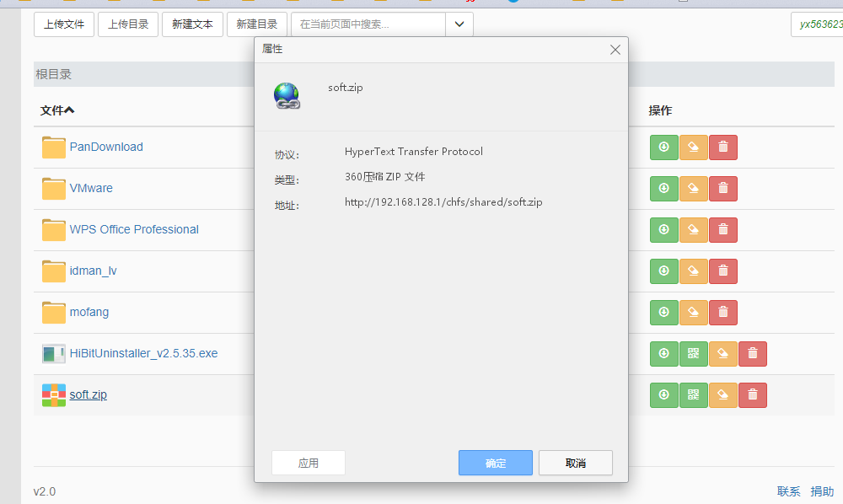Click the 上传目录 button

128,24
